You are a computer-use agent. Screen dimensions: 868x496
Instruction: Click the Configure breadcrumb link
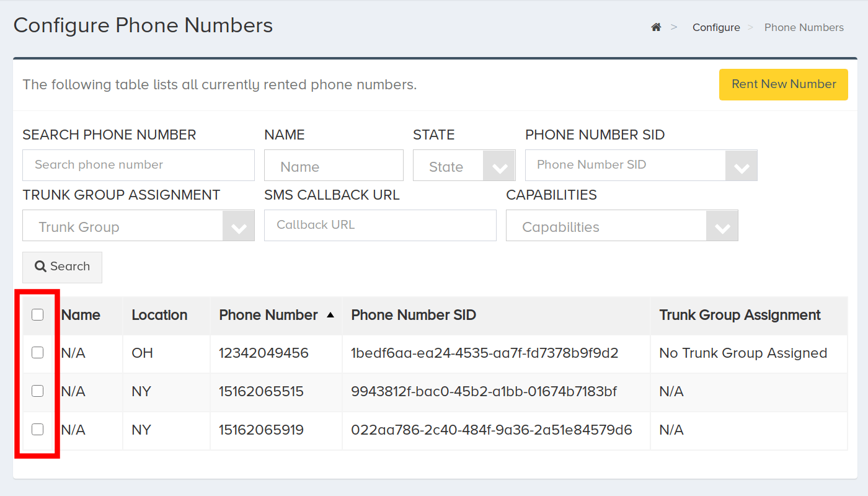click(x=716, y=27)
